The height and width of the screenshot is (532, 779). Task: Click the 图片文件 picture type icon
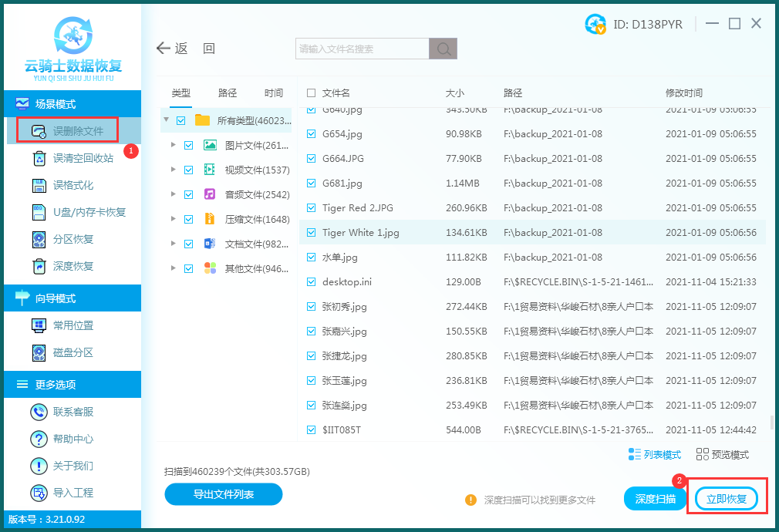point(210,145)
